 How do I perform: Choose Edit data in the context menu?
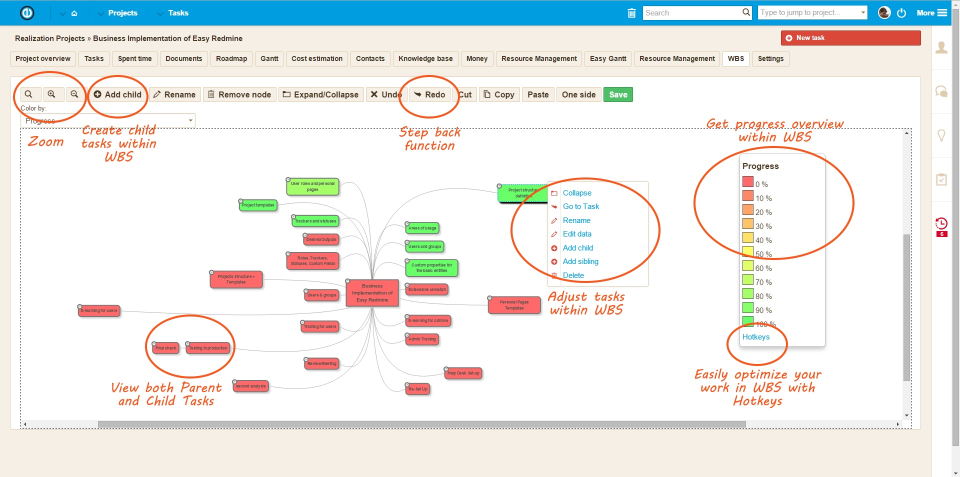pos(577,234)
